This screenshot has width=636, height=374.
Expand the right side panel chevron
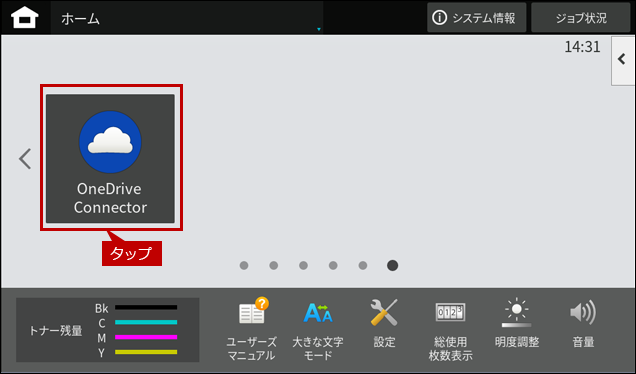[623, 60]
